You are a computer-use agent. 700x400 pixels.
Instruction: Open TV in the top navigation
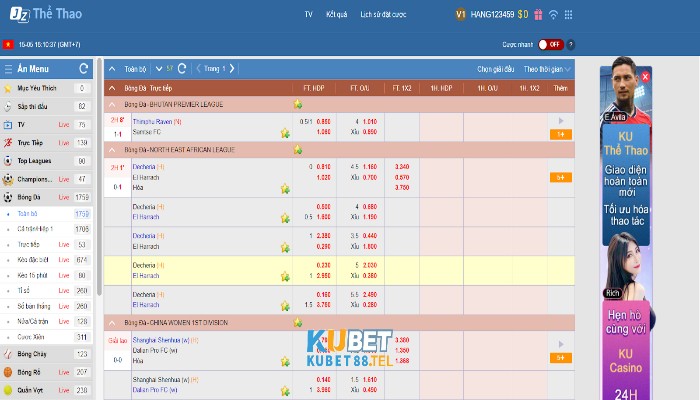pyautogui.click(x=308, y=15)
